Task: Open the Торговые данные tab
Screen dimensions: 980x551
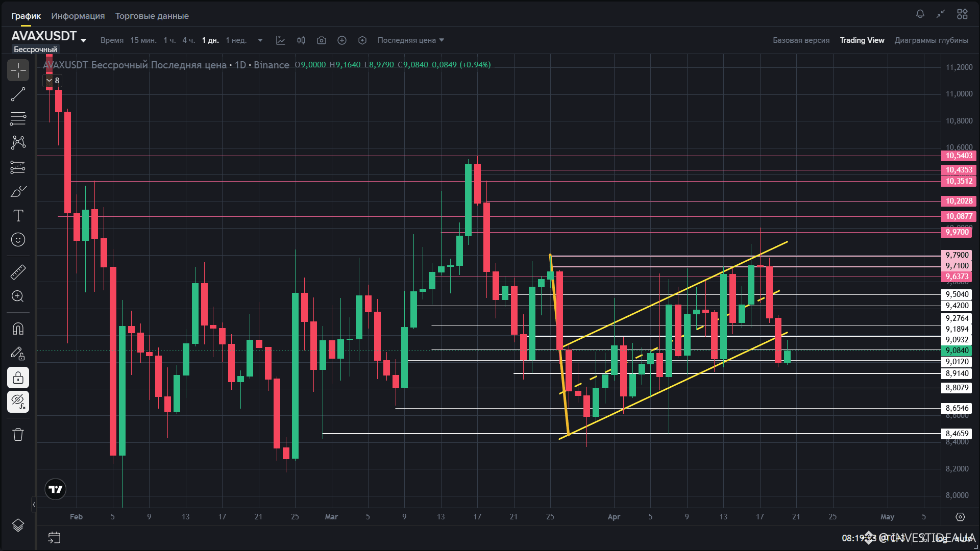Action: (152, 16)
